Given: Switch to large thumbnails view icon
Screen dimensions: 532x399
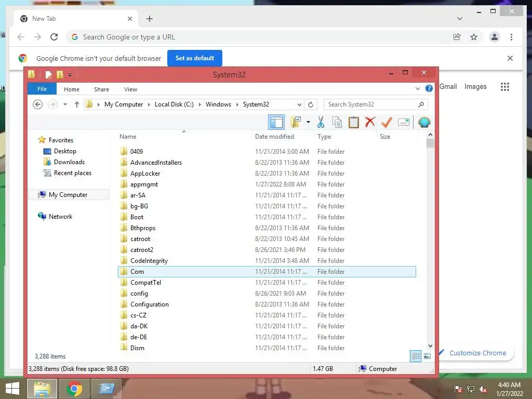Looking at the screenshot, I should point(427,356).
